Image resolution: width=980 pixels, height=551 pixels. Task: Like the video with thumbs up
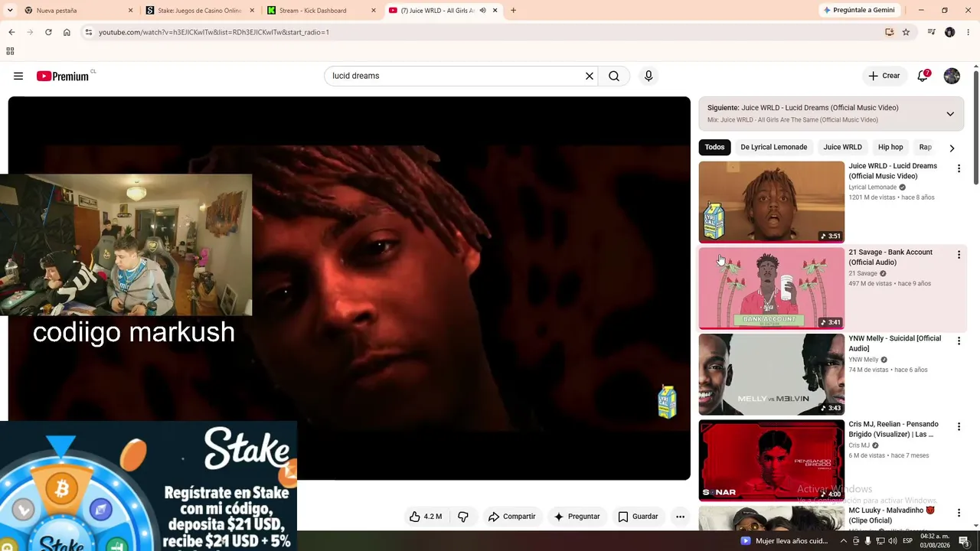coord(426,517)
